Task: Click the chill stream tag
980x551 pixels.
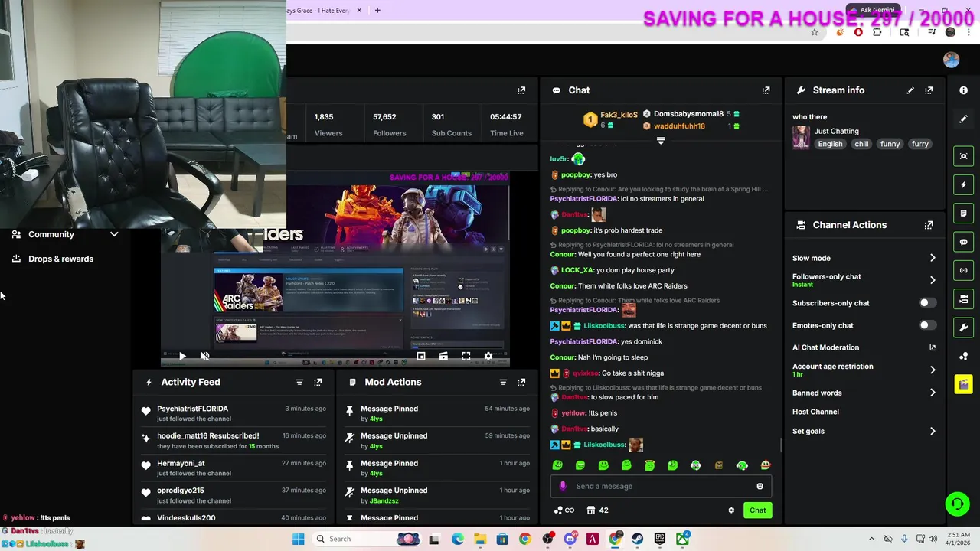Action: 861,144
